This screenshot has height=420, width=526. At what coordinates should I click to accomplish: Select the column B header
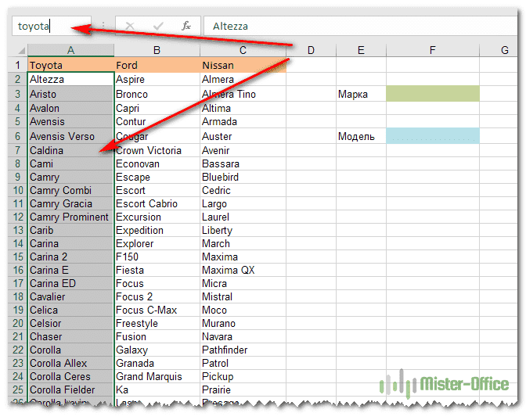click(x=157, y=51)
